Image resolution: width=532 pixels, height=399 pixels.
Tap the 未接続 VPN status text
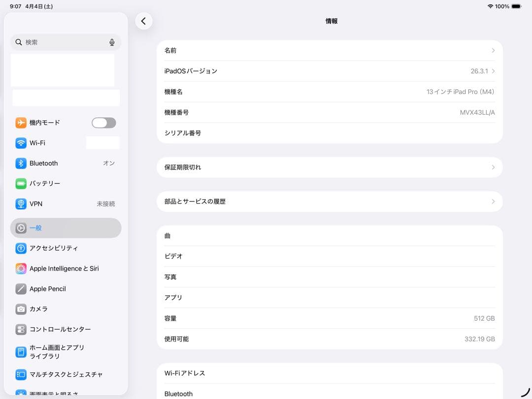tap(106, 204)
